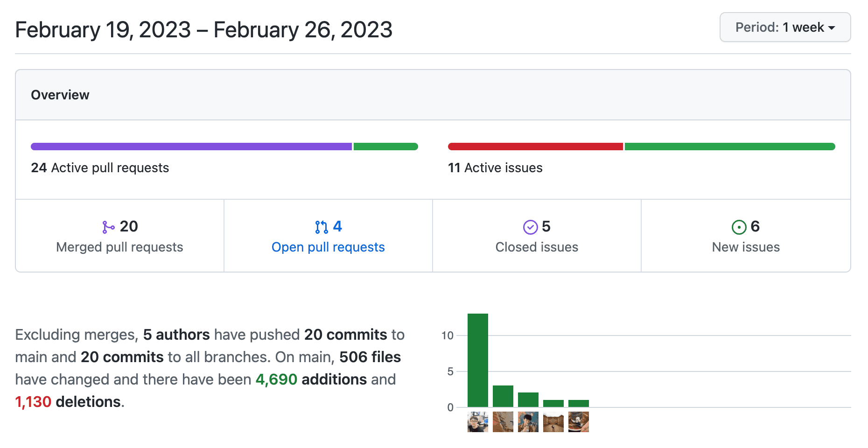Select the Closed issues label

[x=537, y=247]
